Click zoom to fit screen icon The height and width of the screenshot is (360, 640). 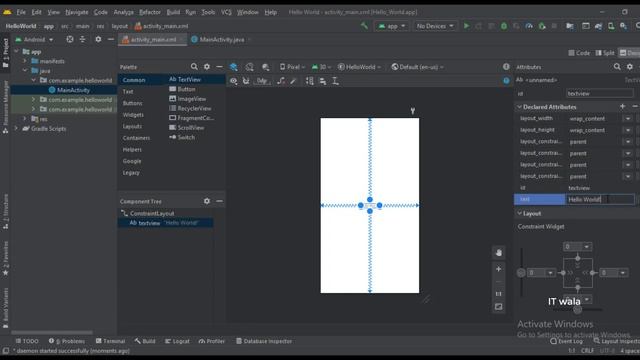pyautogui.click(x=498, y=307)
